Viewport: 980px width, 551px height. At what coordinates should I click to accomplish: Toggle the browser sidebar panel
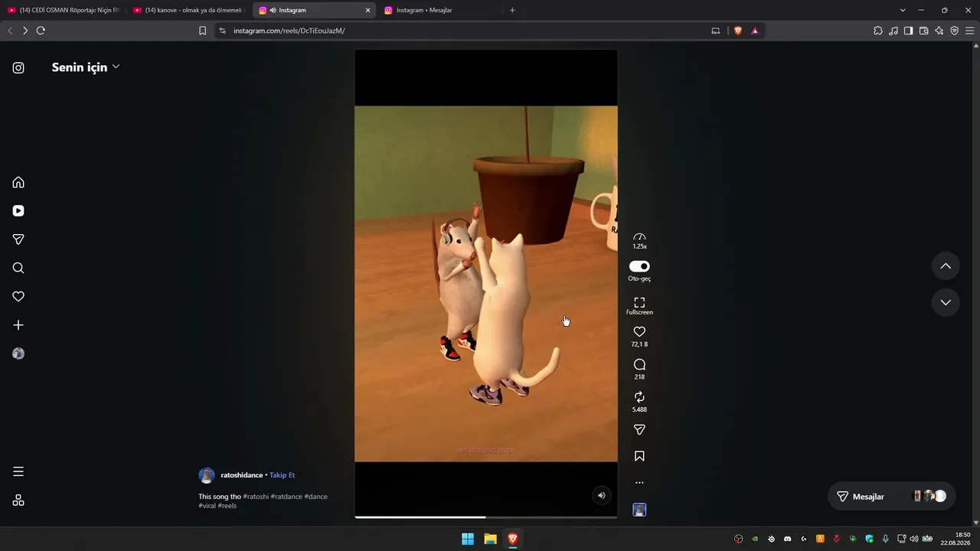pos(909,31)
